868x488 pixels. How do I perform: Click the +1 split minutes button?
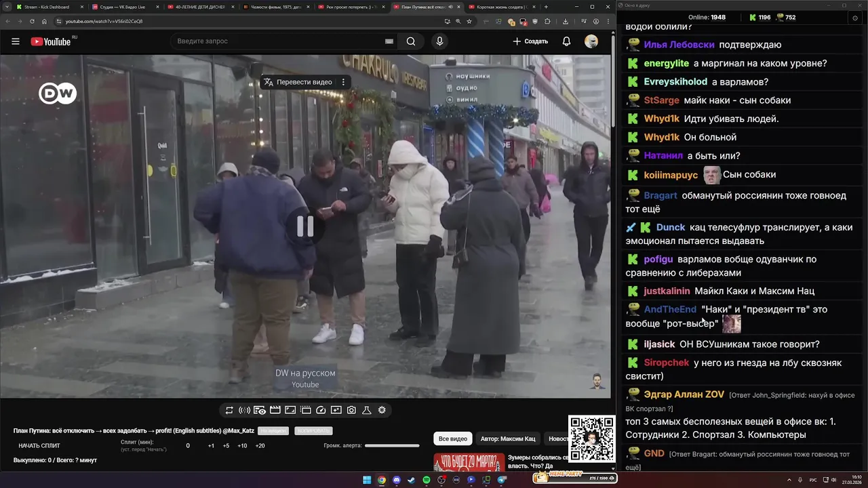click(211, 446)
